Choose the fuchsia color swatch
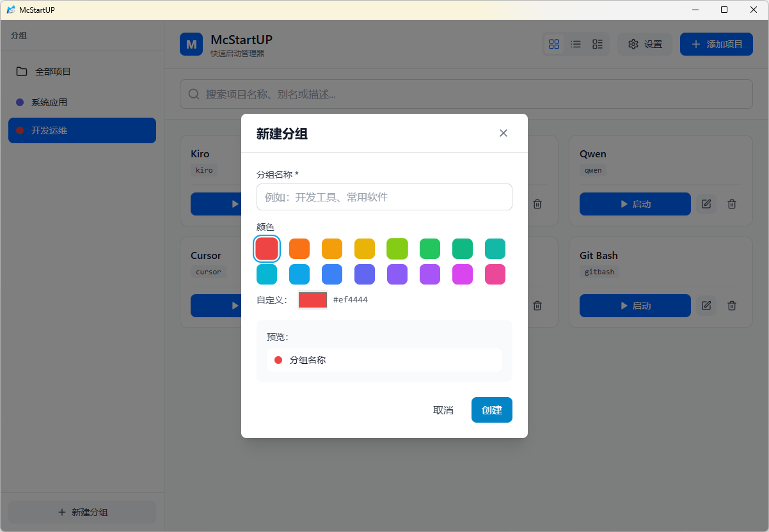The width and height of the screenshot is (769, 532). click(463, 274)
